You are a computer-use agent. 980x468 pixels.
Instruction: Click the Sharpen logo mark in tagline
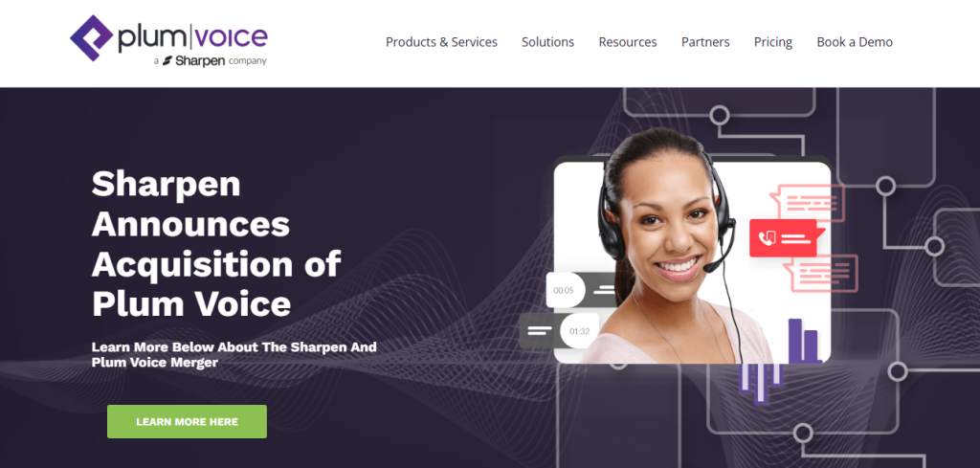(x=167, y=61)
